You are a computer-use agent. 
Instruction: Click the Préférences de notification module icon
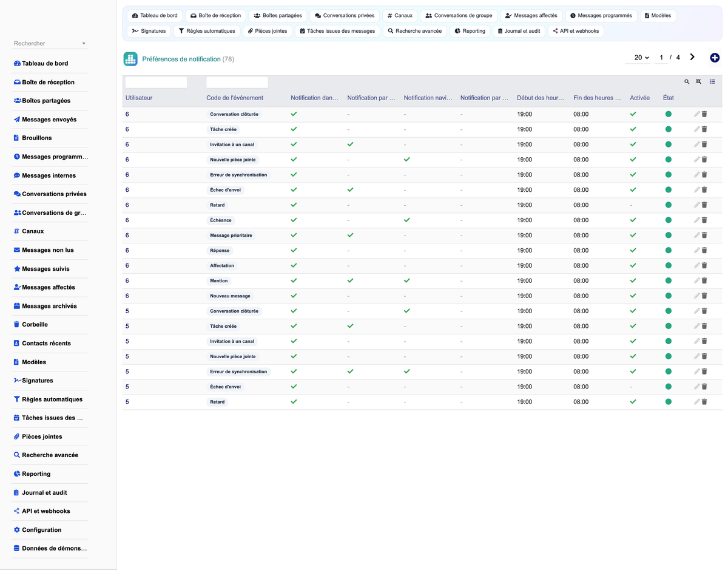pyautogui.click(x=130, y=59)
